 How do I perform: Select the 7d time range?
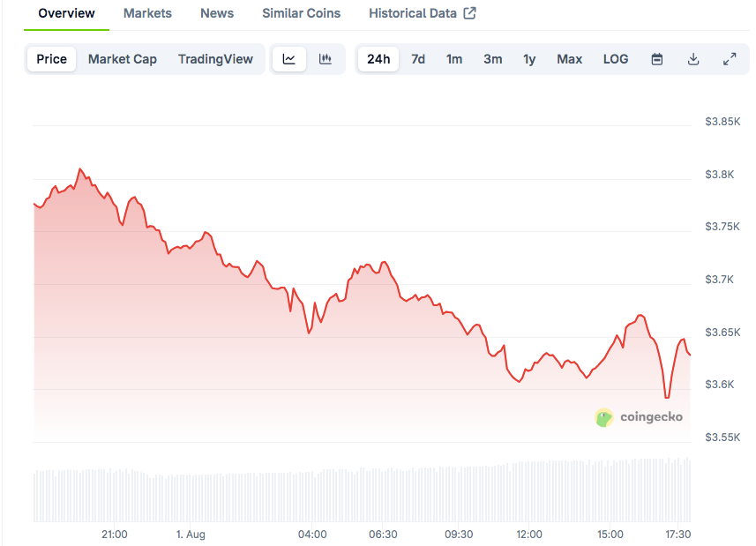coord(418,59)
